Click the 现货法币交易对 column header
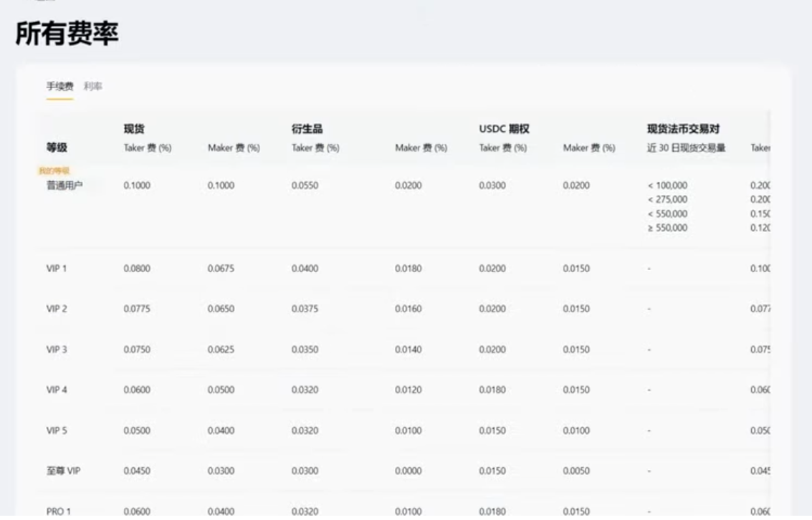The image size is (812, 520). [684, 129]
